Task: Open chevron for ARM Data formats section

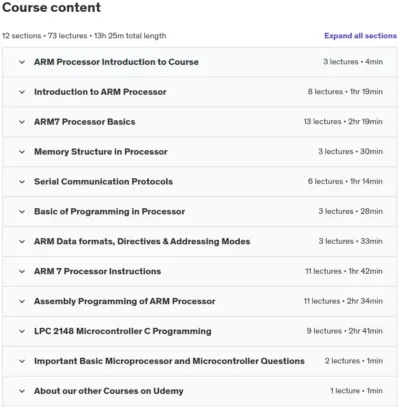Action: [22, 242]
